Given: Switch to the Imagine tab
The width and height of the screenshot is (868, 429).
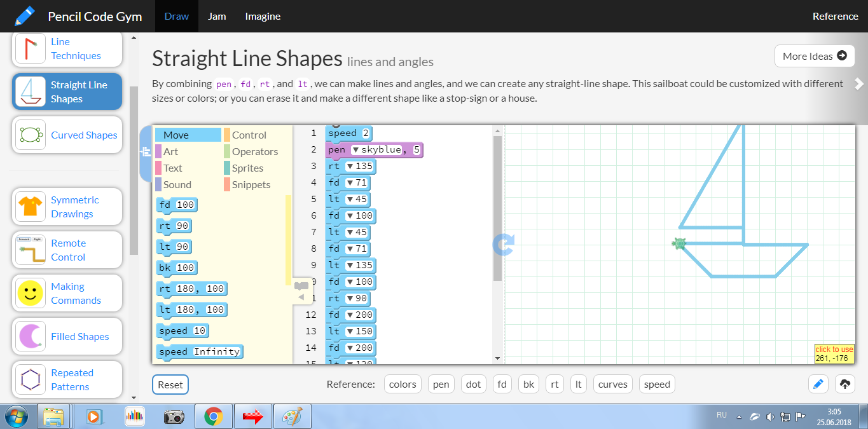Looking at the screenshot, I should pos(263,16).
